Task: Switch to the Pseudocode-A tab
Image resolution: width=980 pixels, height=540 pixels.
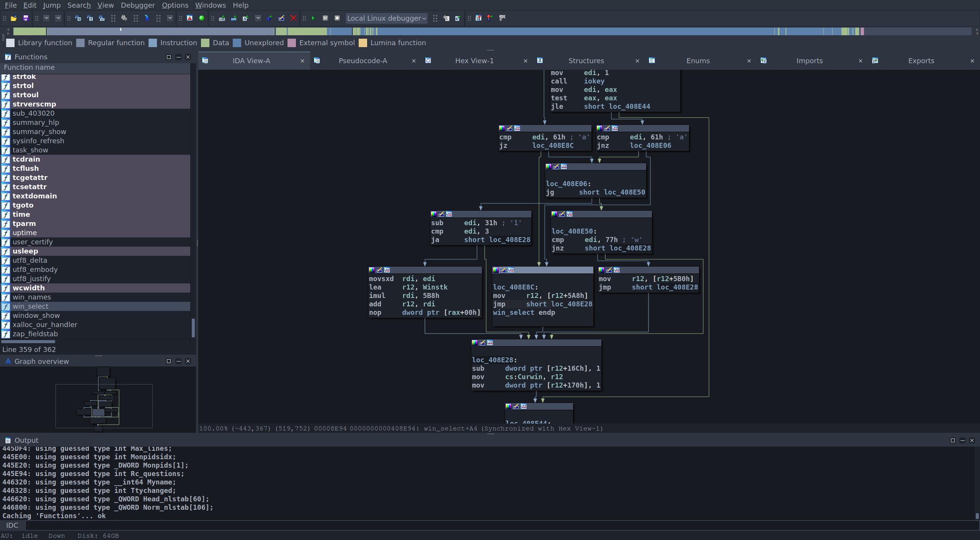Action: [363, 61]
